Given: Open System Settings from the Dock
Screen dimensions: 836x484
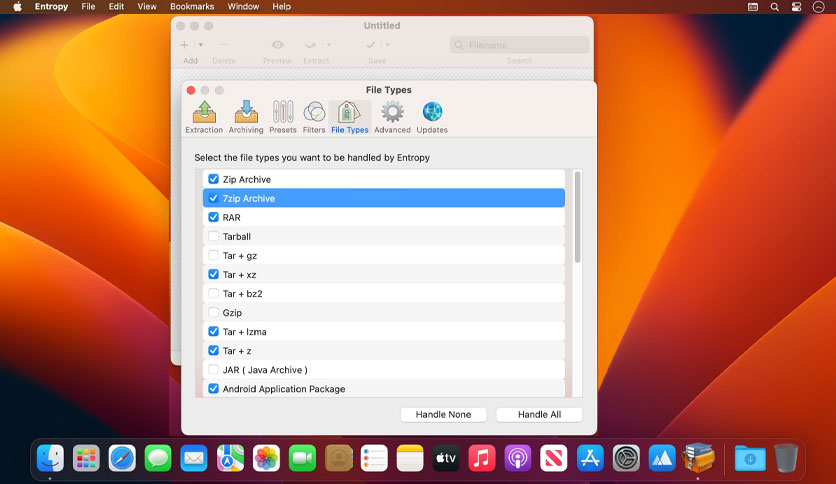Looking at the screenshot, I should pos(626,458).
